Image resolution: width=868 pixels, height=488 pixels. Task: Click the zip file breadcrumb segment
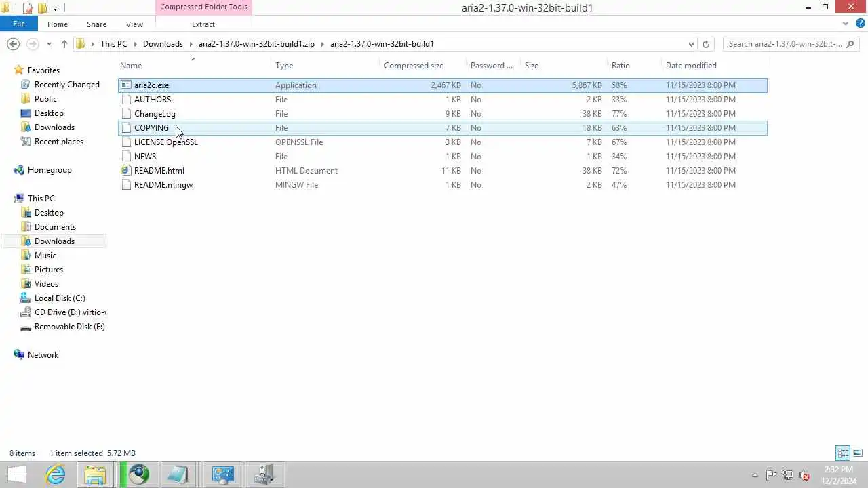[256, 44]
